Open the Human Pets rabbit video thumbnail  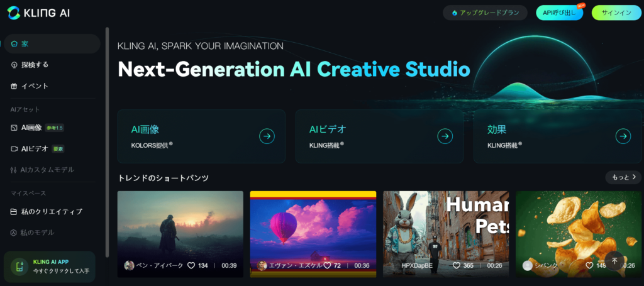point(446,234)
